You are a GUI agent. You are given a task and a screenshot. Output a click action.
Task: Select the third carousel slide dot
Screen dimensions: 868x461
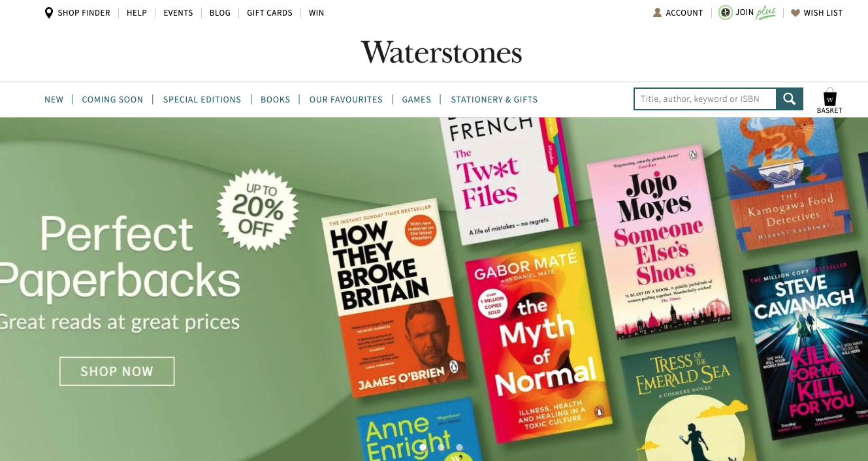(x=459, y=447)
